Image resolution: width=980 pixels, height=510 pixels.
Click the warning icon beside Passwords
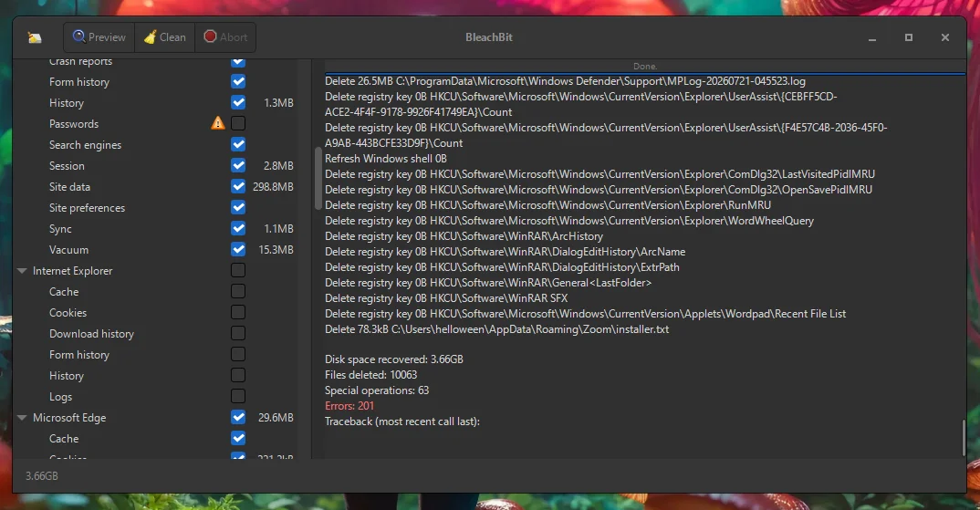click(217, 123)
